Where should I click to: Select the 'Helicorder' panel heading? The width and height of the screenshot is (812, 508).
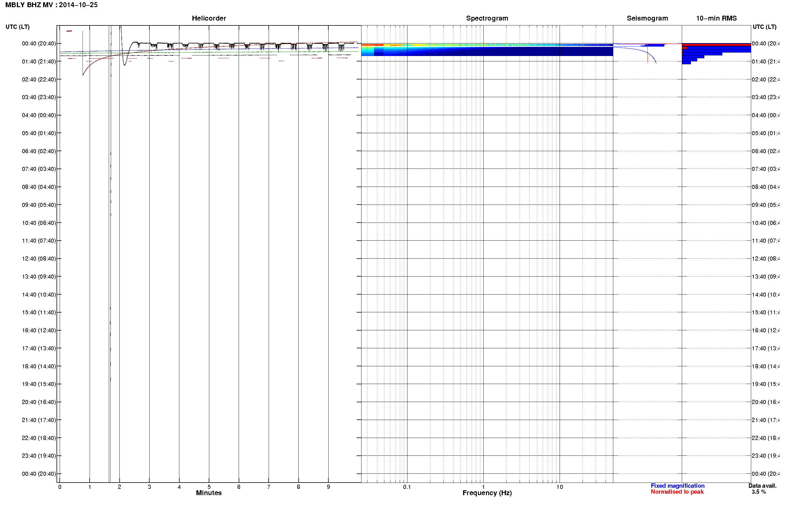(209, 19)
